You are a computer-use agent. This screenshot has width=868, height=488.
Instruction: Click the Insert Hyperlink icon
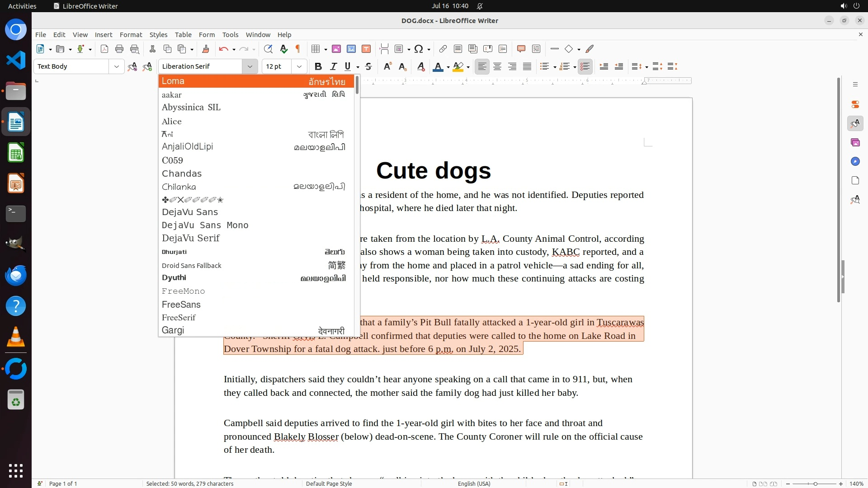pos(443,49)
